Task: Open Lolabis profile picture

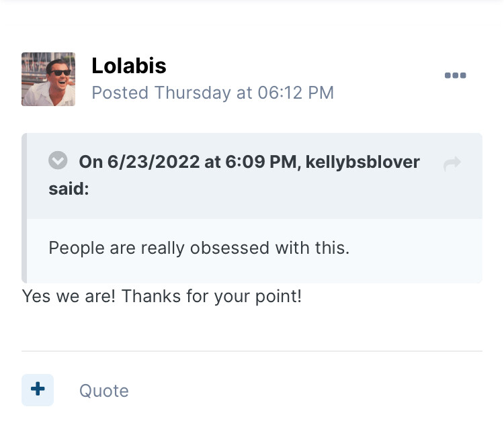Action: (x=48, y=79)
